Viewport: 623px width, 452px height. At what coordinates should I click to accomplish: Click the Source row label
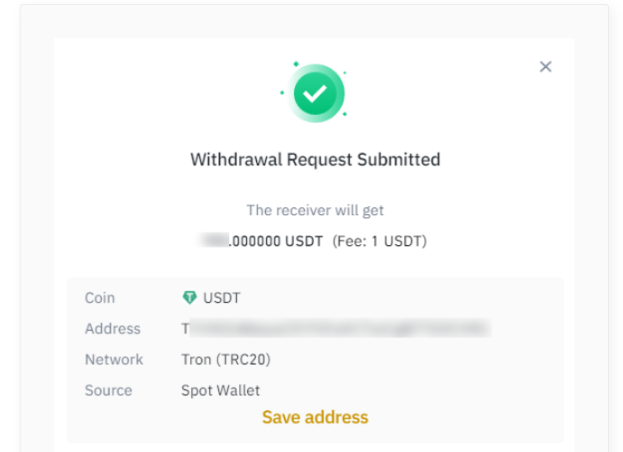click(108, 390)
